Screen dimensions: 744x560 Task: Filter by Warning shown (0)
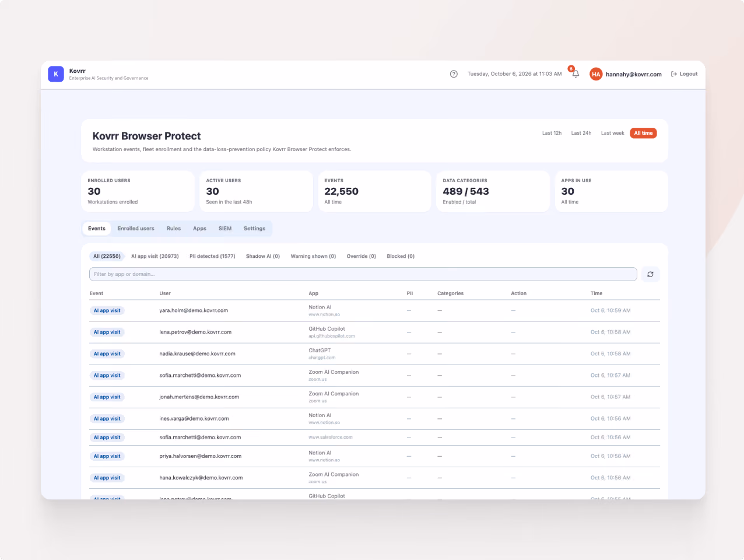[313, 256]
